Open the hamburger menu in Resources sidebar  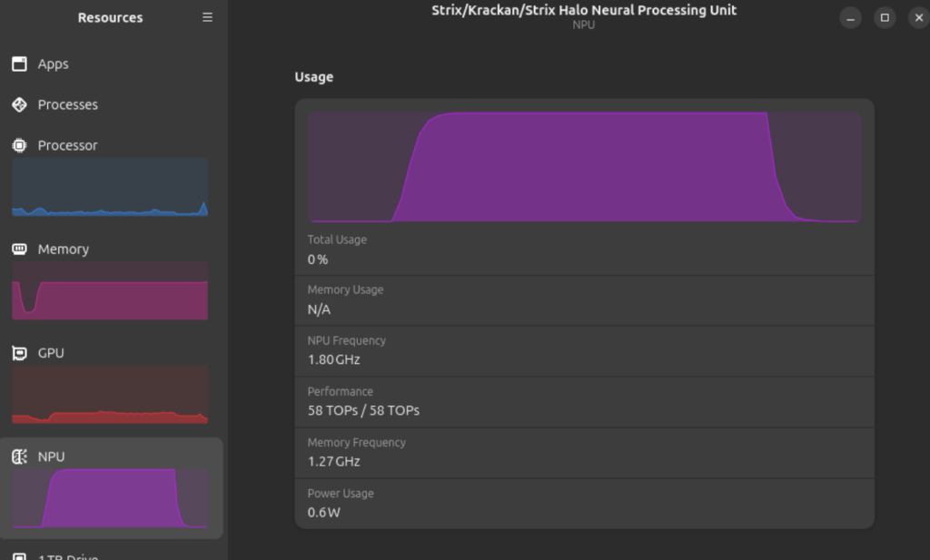click(207, 17)
